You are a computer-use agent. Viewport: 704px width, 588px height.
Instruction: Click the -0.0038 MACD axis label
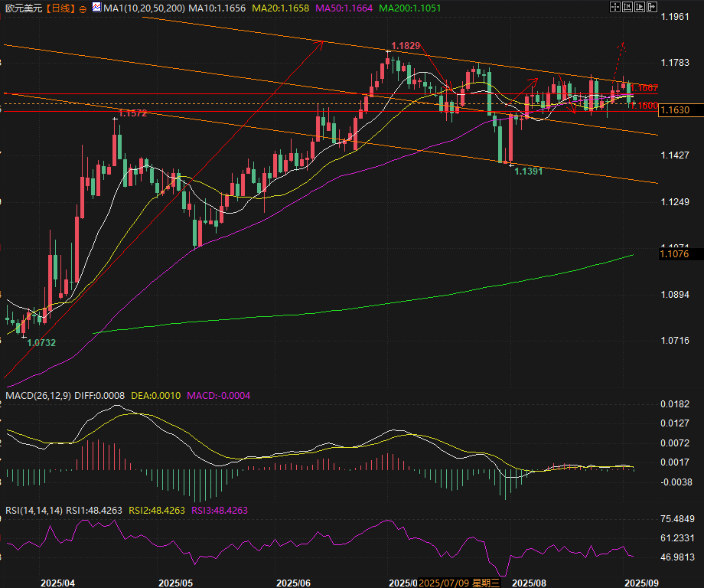(x=676, y=482)
